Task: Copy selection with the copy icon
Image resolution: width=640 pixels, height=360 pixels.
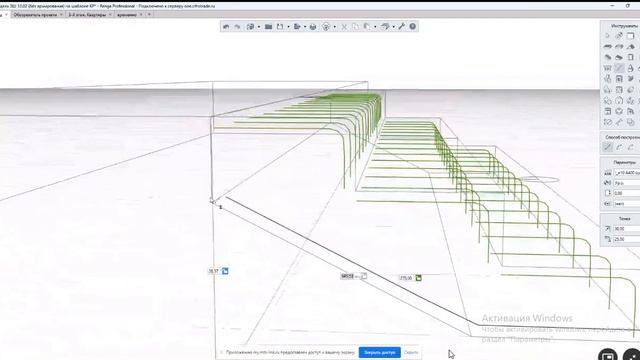Action: (355, 27)
